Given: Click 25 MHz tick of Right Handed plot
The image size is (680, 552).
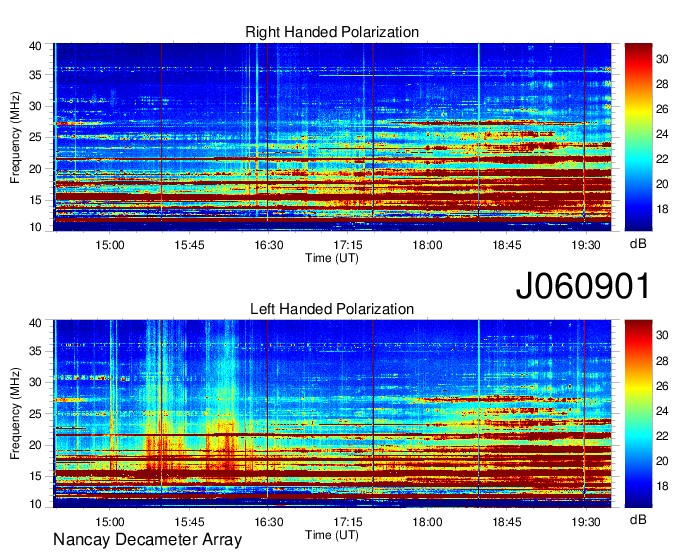Looking at the screenshot, I should (x=36, y=137).
